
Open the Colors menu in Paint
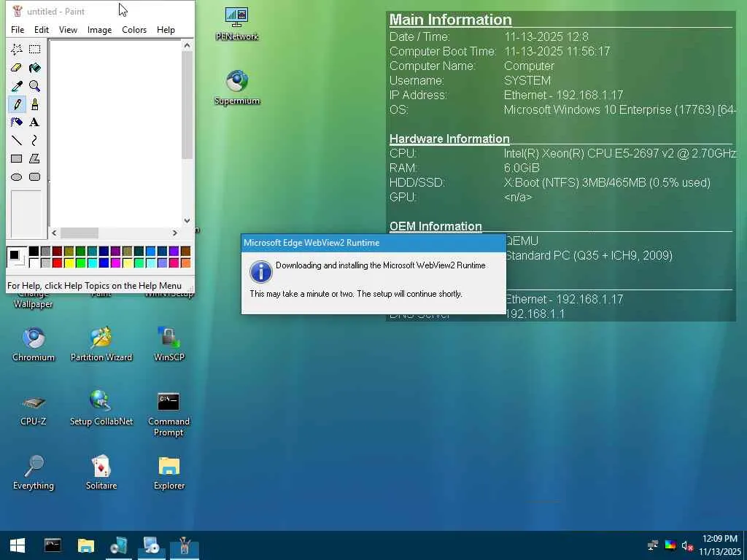pos(134,29)
